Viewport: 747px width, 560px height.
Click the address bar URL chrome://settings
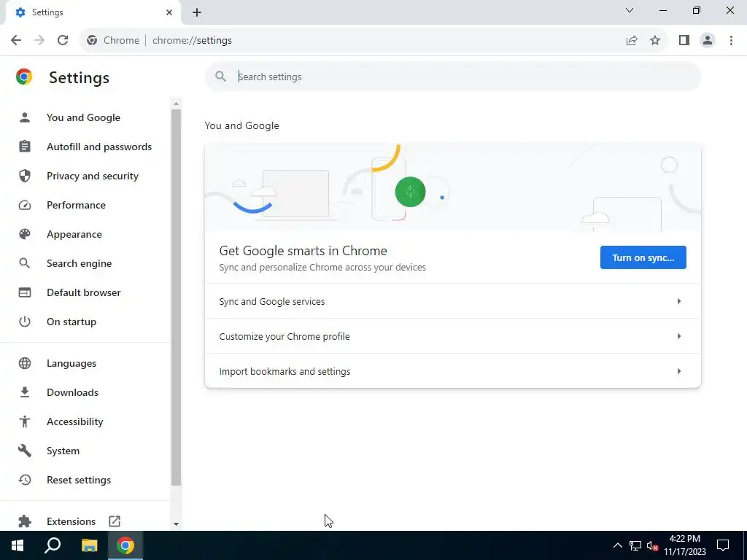[x=192, y=41]
